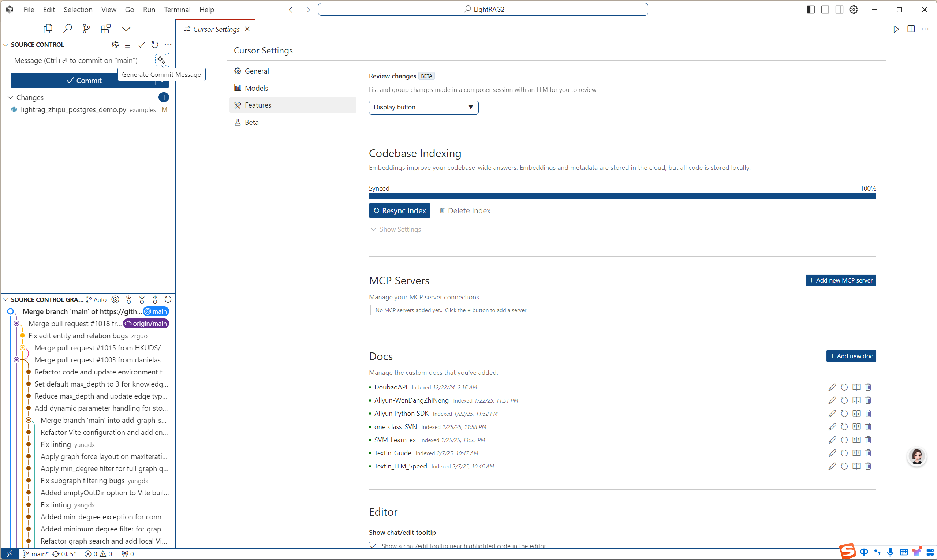
Task: Select the Models settings tab
Action: 256,88
